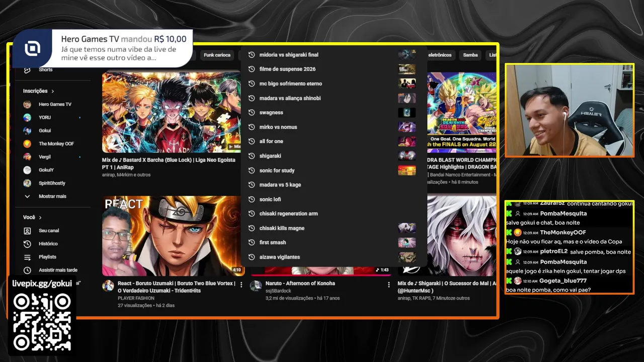Click pietroEL2 username in chat
Viewport: 644px width, 362px height.
coord(553,251)
